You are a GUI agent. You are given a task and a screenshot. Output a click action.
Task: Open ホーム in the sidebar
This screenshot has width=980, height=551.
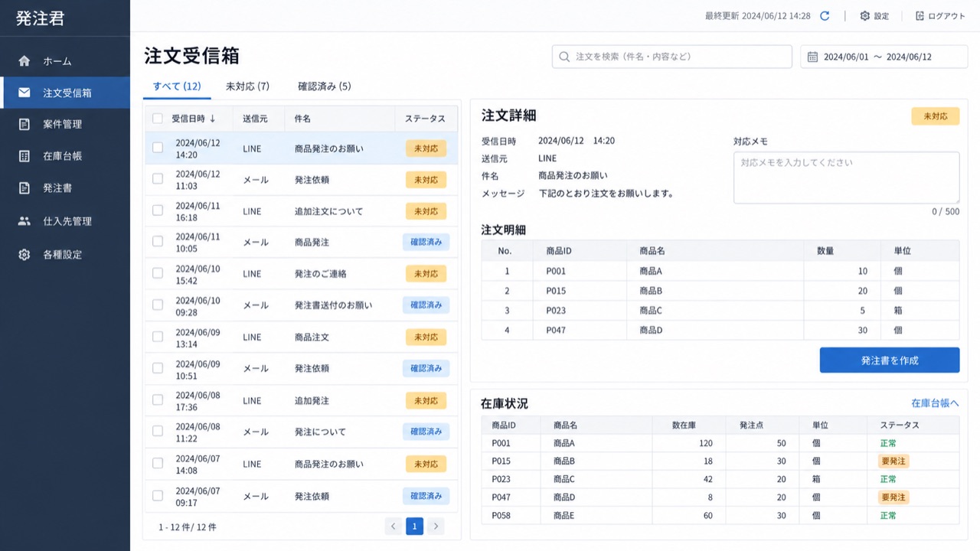coord(65,60)
